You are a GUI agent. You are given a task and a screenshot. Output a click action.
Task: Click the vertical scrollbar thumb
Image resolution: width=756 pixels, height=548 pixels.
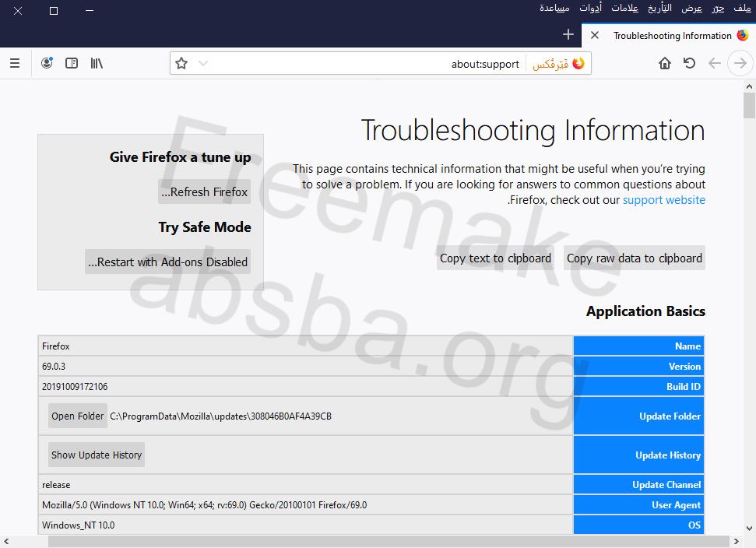click(x=749, y=106)
